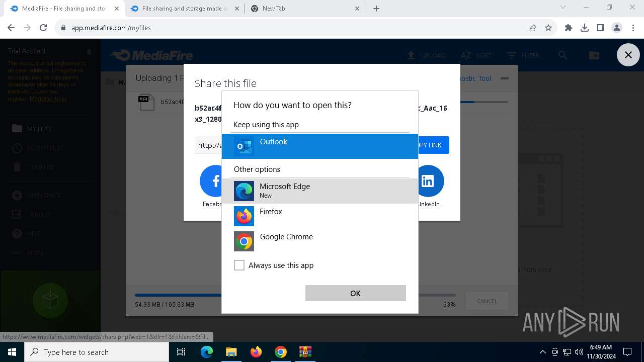Click the MediaFire search magnifier icon
644x362 pixels.
562,55
